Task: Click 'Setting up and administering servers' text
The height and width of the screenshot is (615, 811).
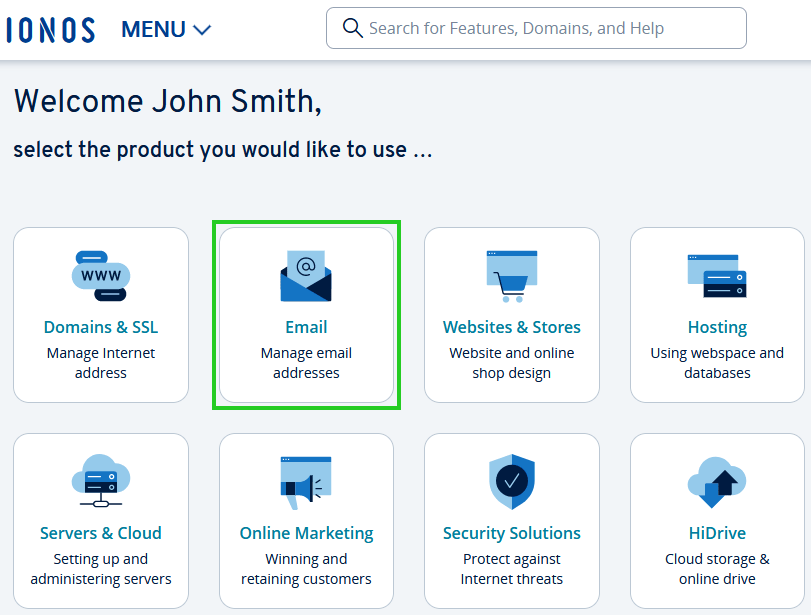Action: click(x=101, y=568)
